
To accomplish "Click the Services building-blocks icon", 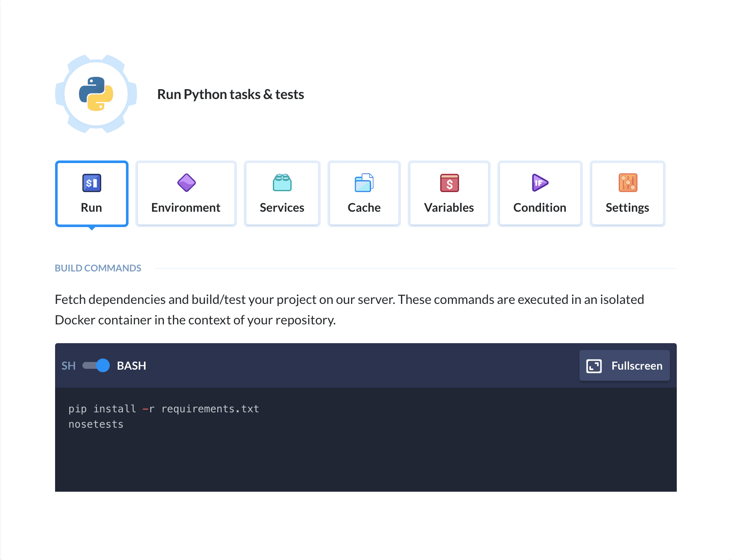I will pos(282,183).
